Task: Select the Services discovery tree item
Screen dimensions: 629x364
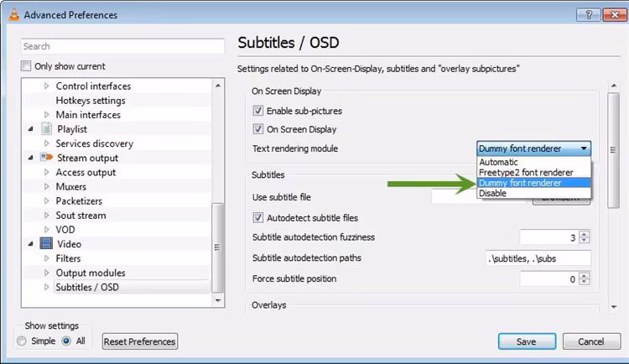Action: 94,143
